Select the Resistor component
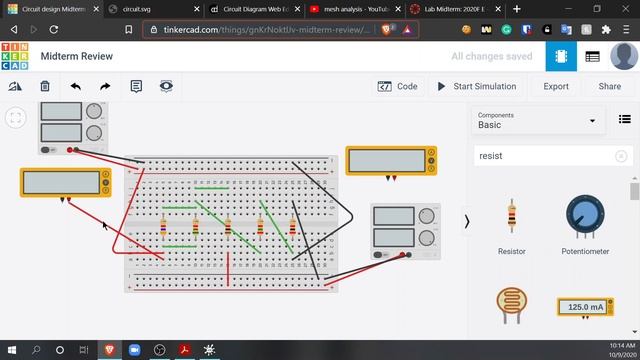The image size is (640, 360). click(x=511, y=227)
